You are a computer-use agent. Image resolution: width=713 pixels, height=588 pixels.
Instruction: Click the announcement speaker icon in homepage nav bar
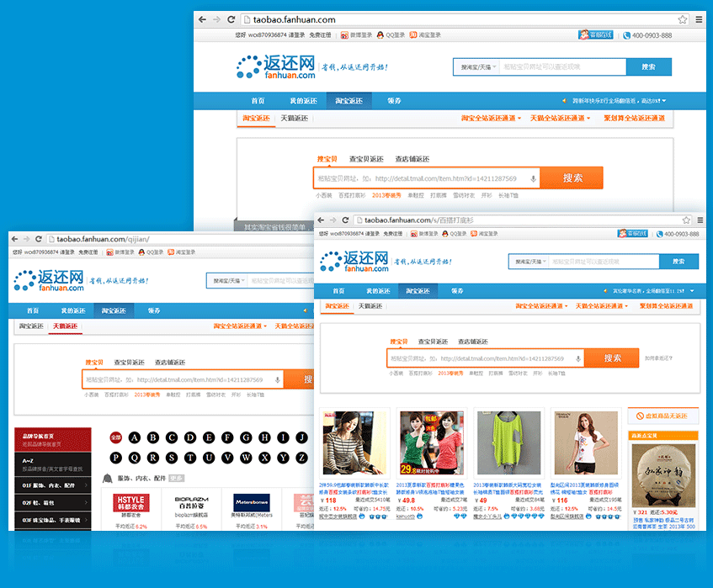564,100
